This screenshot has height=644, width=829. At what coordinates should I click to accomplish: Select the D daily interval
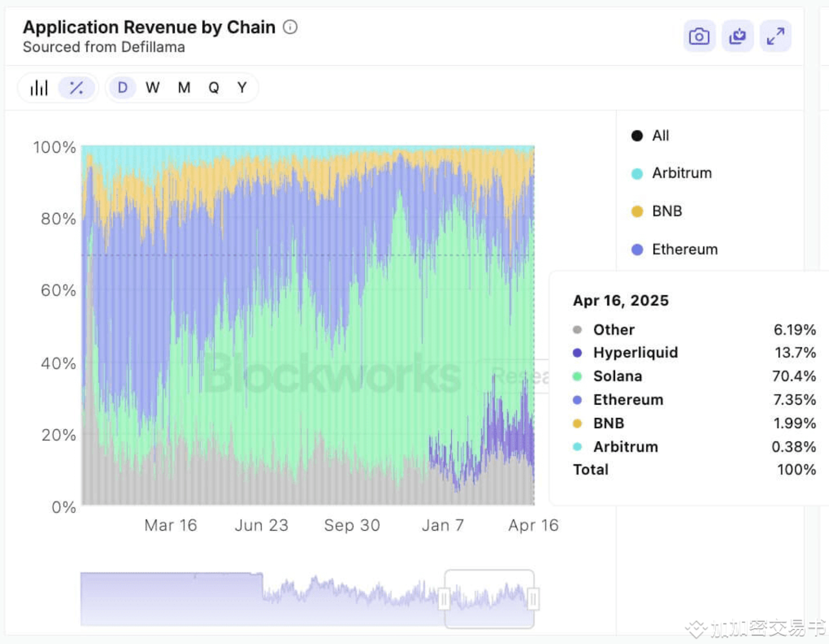122,88
